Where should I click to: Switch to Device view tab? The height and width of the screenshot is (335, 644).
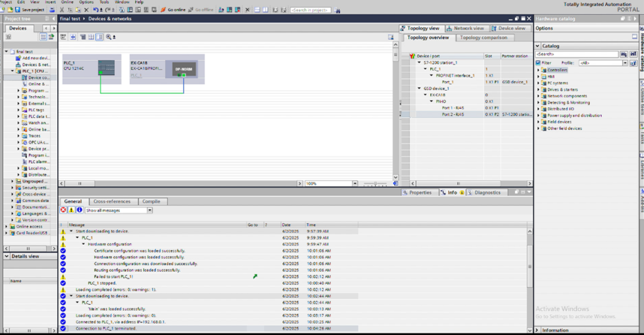509,28
